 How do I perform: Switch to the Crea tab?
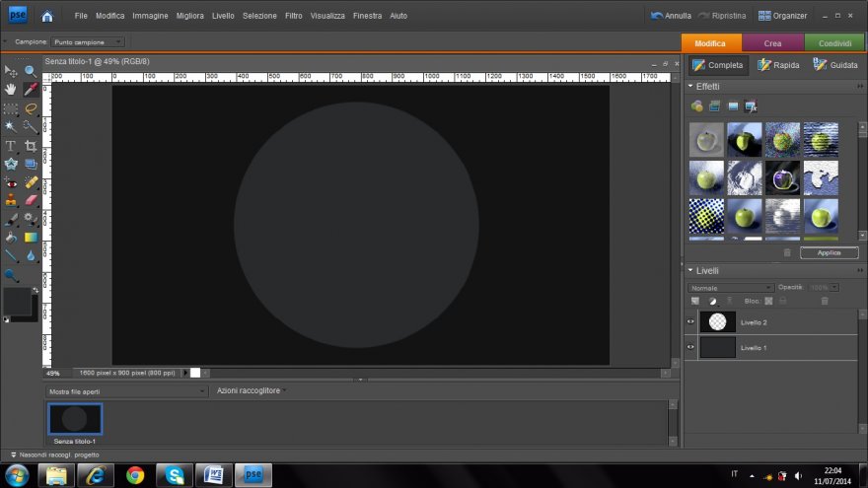click(x=772, y=43)
